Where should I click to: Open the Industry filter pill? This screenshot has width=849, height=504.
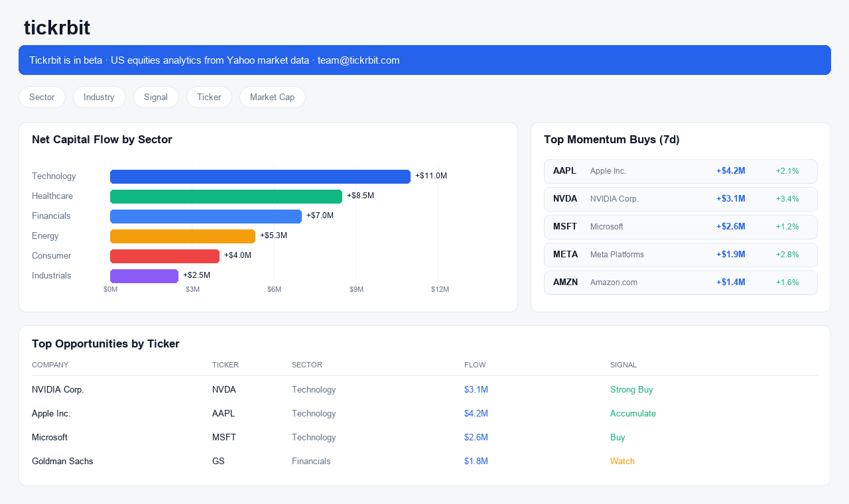pyautogui.click(x=99, y=97)
